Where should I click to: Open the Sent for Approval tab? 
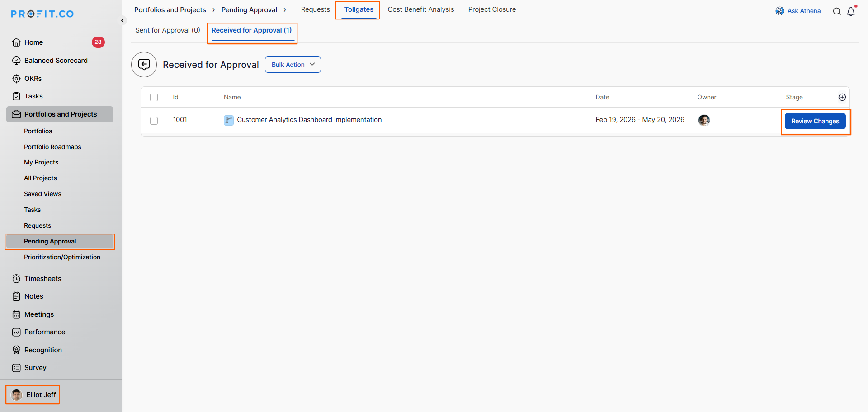167,30
